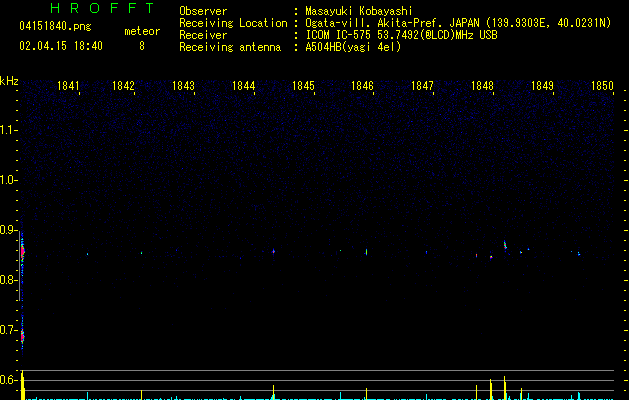Click the echo near 0.69 kHz at spectrogram start
The height and width of the screenshot is (400, 629).
[x=22, y=335]
